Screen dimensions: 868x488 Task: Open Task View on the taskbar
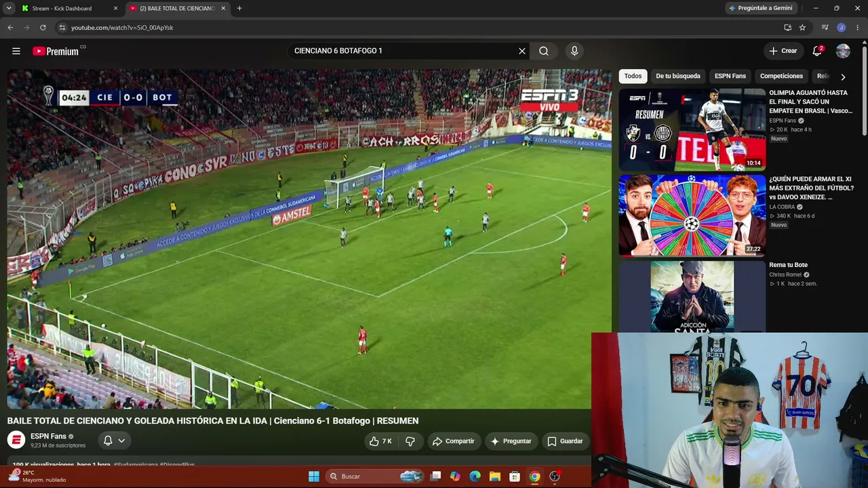(436, 476)
